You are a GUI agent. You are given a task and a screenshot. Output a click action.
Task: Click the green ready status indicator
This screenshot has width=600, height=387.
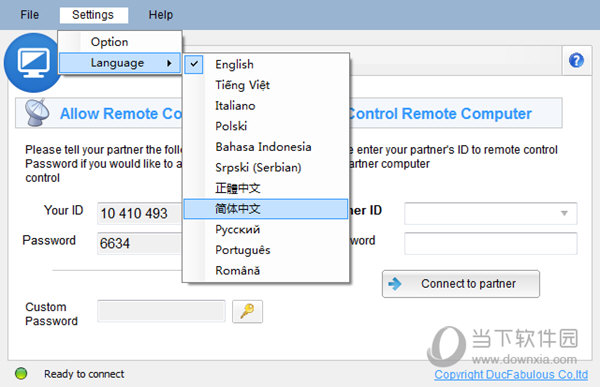pos(21,373)
